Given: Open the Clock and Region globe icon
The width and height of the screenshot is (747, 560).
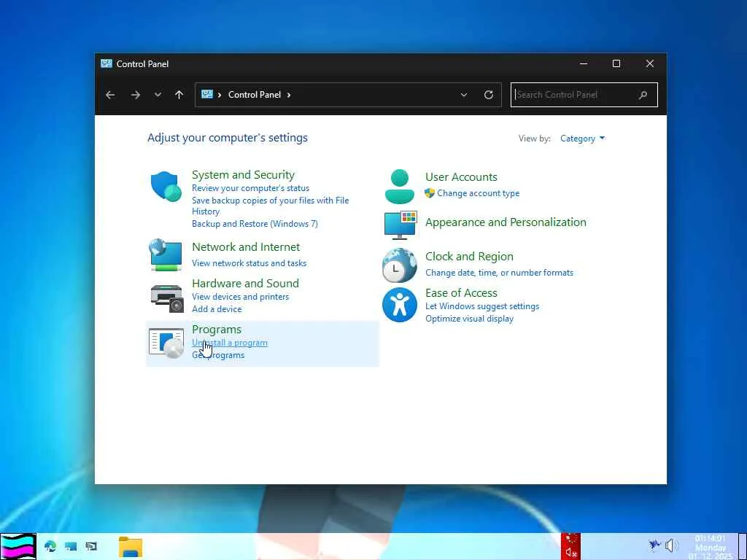Looking at the screenshot, I should click(x=399, y=265).
